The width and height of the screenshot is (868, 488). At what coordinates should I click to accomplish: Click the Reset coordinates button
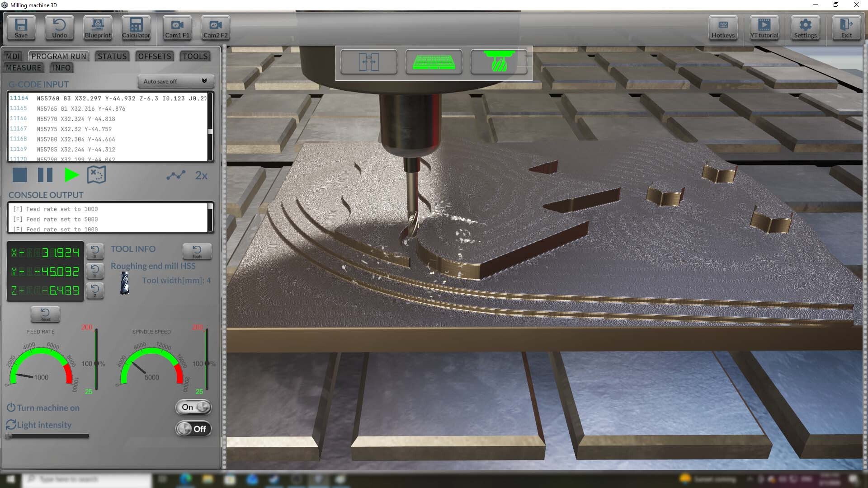45,314
